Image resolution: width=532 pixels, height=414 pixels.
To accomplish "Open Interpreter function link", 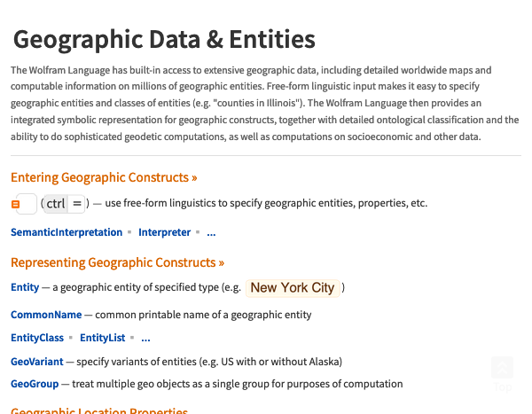I will (164, 232).
